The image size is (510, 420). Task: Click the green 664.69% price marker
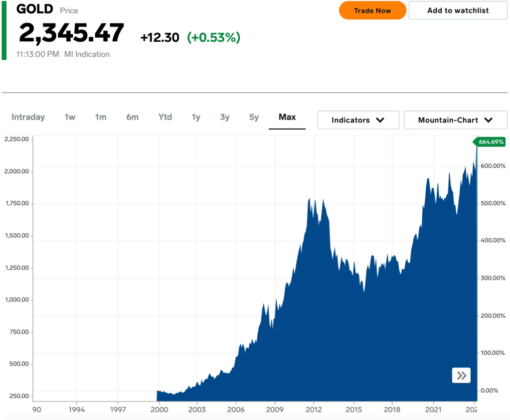point(491,142)
